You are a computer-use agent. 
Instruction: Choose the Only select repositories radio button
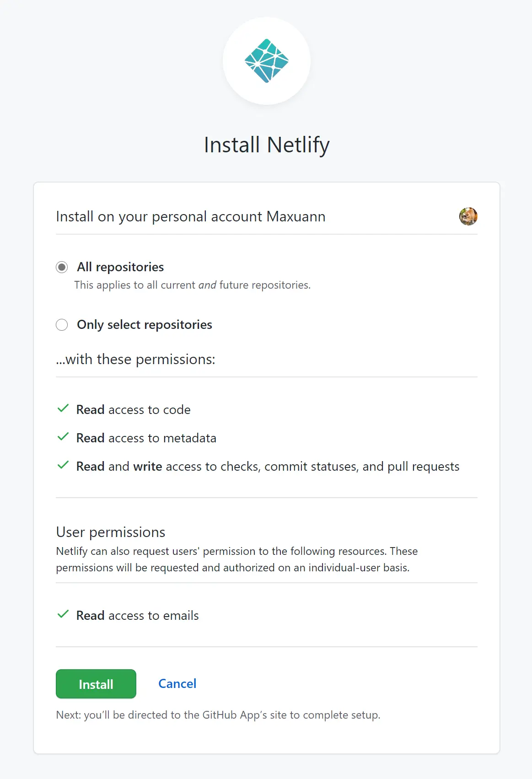(62, 325)
